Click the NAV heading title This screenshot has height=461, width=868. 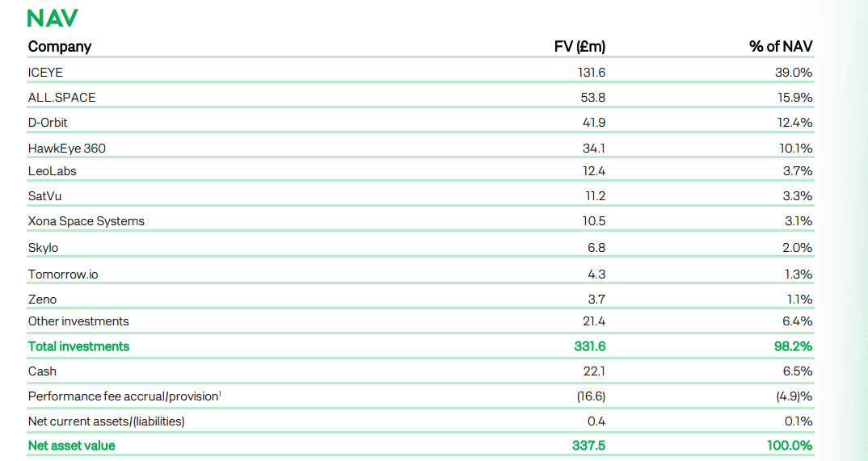(x=52, y=18)
